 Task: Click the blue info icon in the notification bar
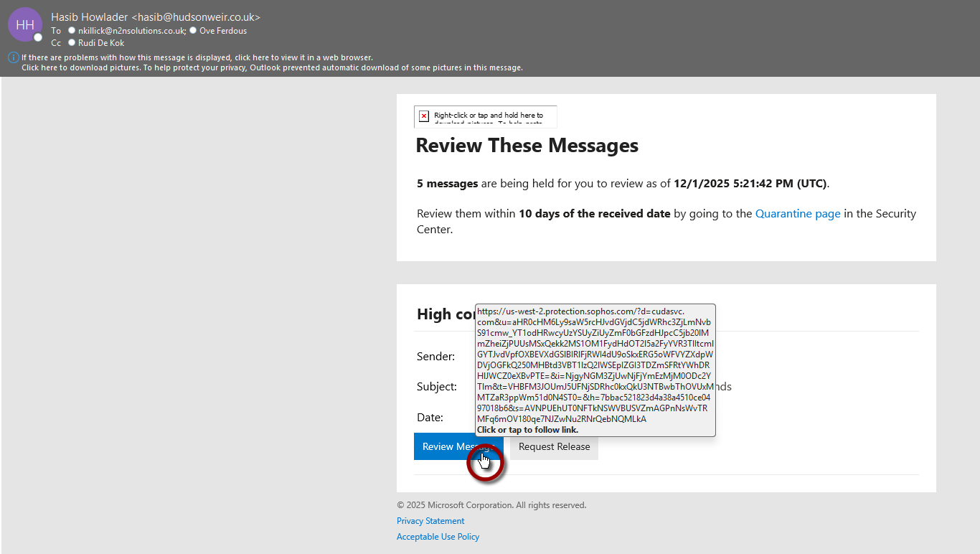click(13, 57)
